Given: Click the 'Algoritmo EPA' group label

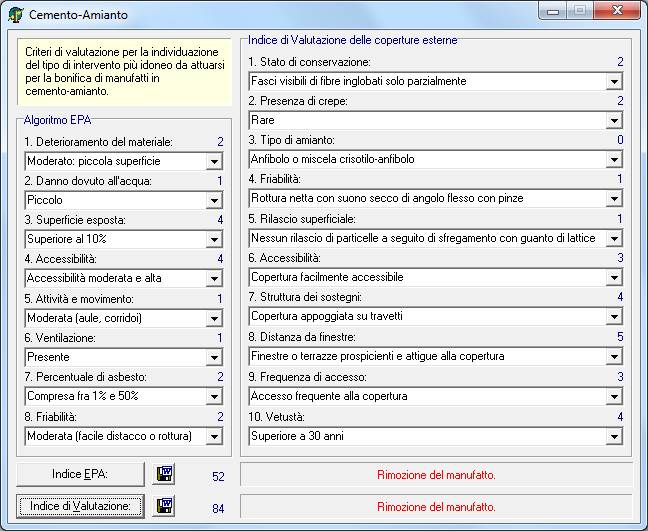Looking at the screenshot, I should [x=57, y=120].
